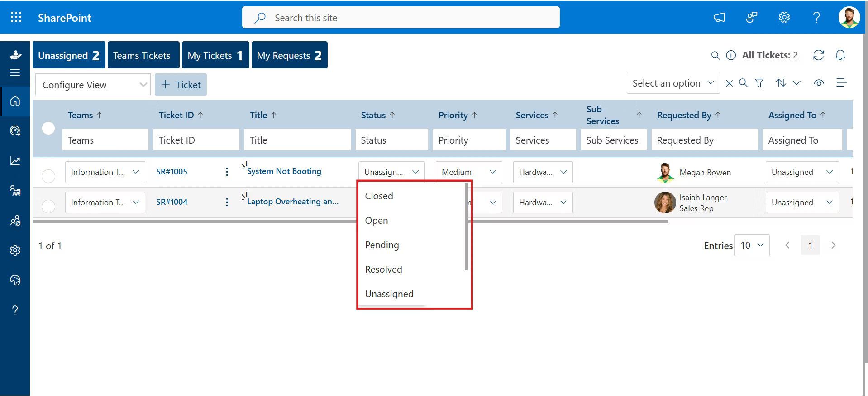Open the help question mark in header

816,18
